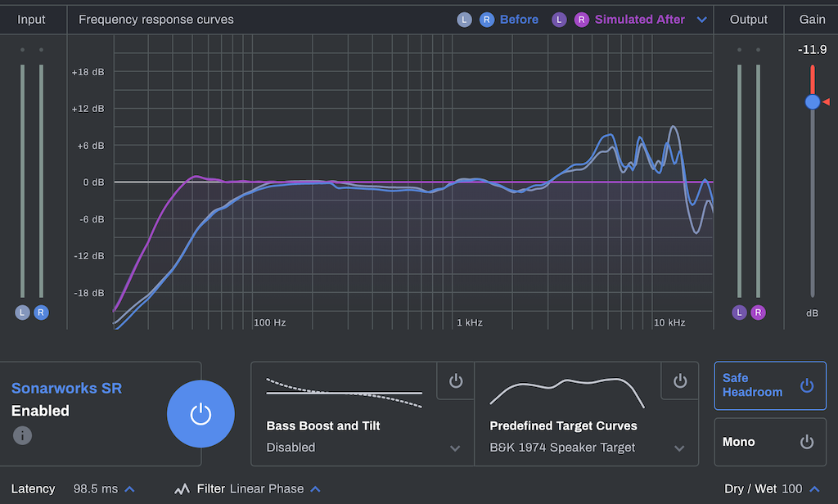Click the info icon below Enabled
The width and height of the screenshot is (838, 504).
pos(23,435)
